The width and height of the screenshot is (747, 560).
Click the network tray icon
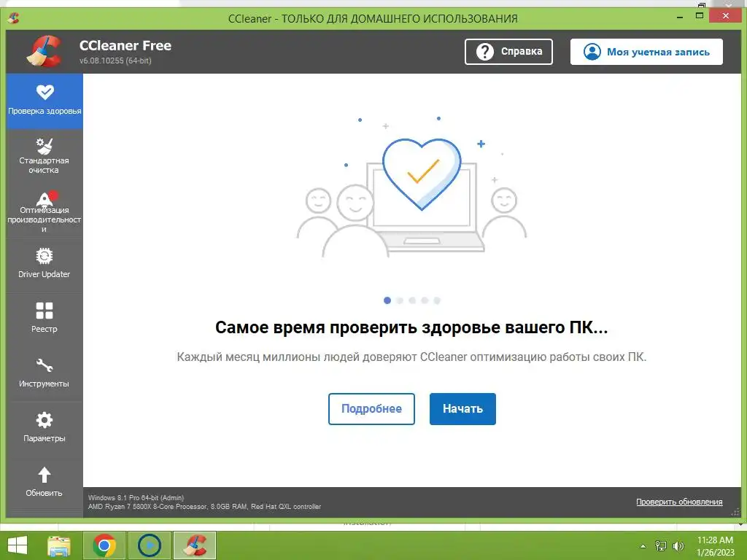pyautogui.click(x=661, y=545)
